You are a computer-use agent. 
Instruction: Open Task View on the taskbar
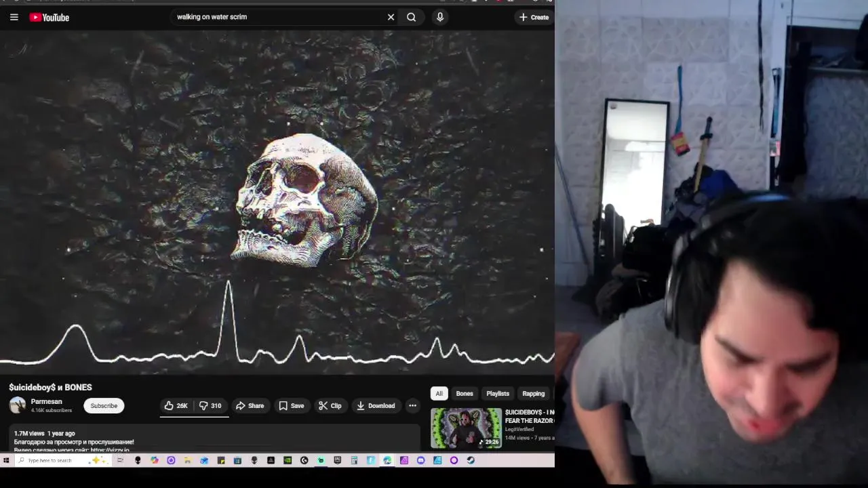coord(120,460)
